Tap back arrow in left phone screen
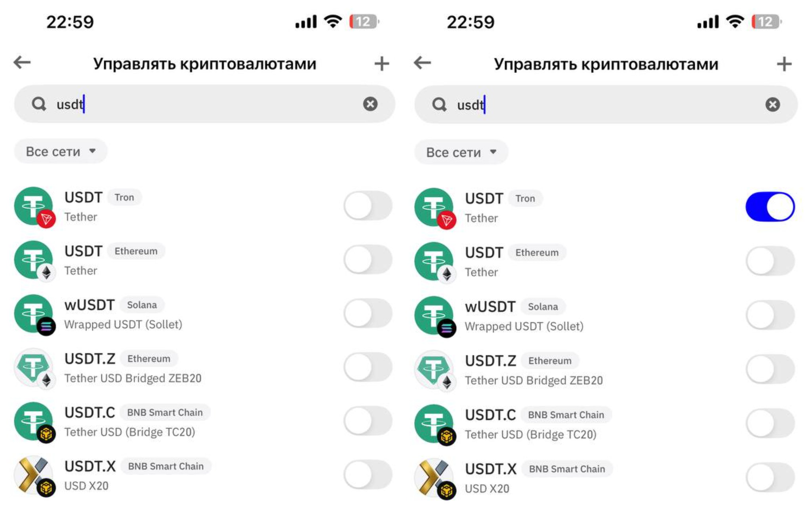812x507 pixels. pos(22,62)
